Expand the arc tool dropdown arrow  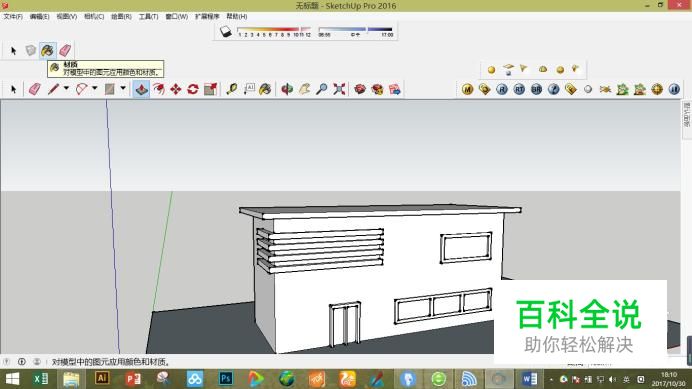[x=94, y=88]
